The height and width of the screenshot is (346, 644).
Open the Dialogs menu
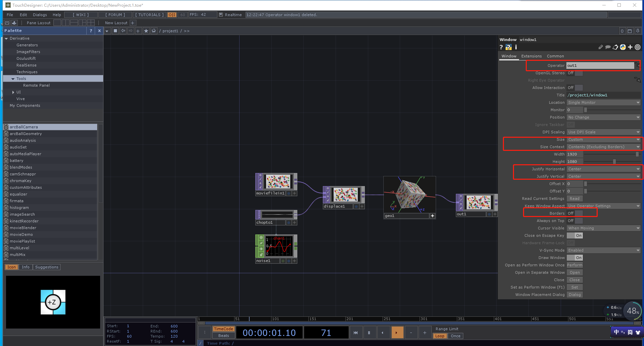point(39,14)
